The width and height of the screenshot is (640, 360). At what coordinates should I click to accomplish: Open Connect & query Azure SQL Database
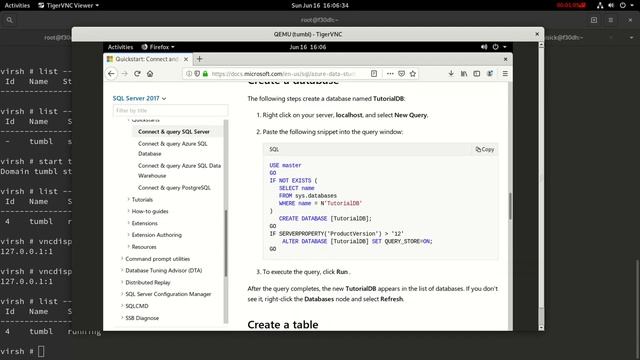click(x=173, y=149)
